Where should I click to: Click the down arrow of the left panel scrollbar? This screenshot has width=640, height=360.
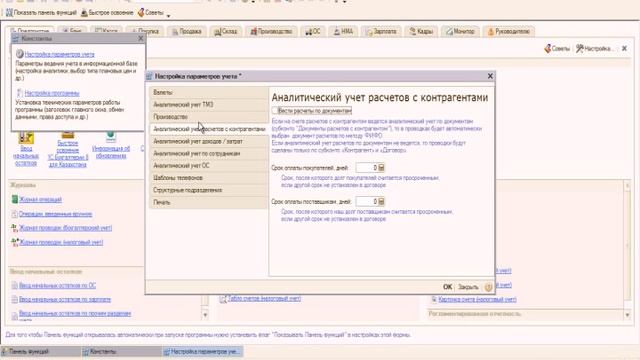(205, 315)
